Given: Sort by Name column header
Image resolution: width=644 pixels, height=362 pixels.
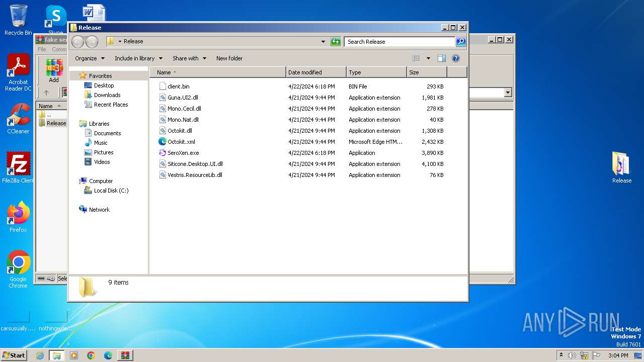Looking at the screenshot, I should click(218, 72).
